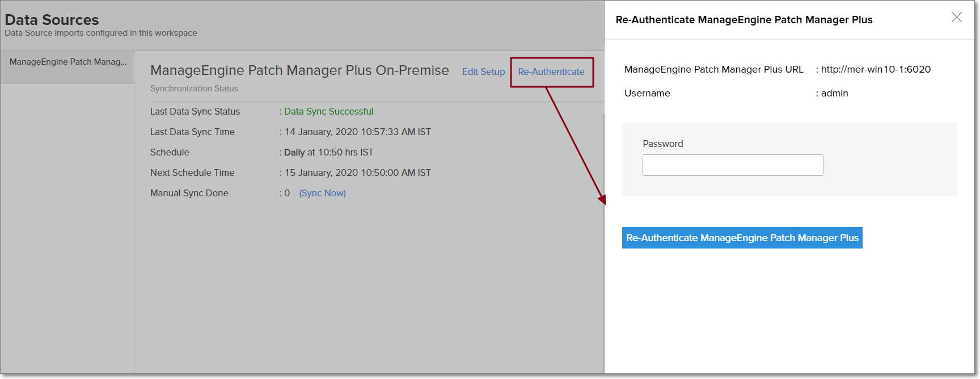Click the http://mer-win10-1:6020 URL value
The height and width of the screenshot is (379, 980).
coord(876,69)
